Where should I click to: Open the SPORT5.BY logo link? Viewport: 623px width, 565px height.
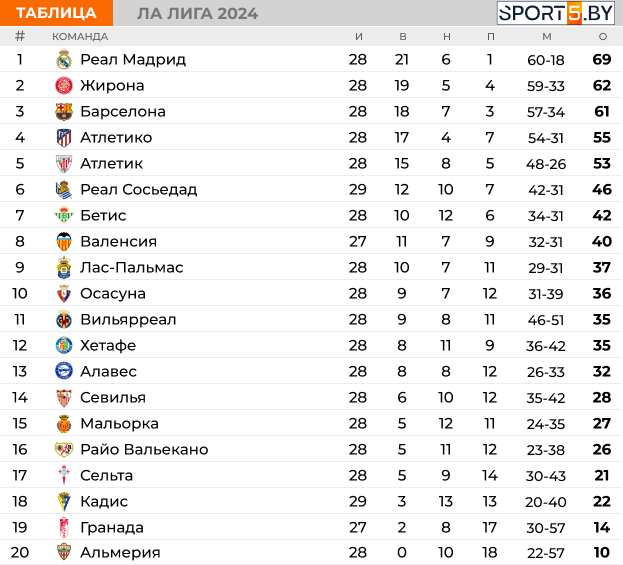tap(556, 13)
